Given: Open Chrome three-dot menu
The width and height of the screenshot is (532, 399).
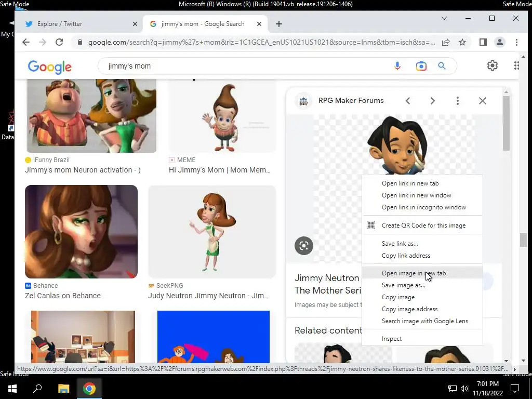Looking at the screenshot, I should (516, 42).
